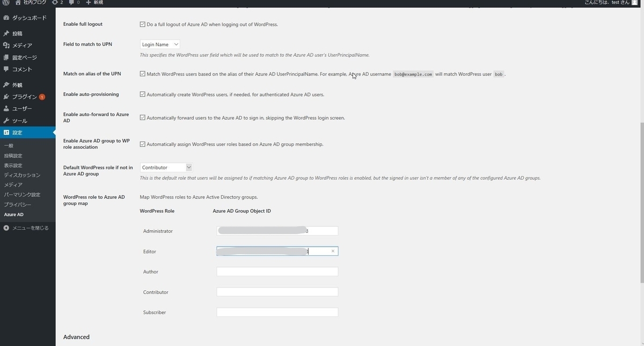This screenshot has height=346, width=644.
Task: Go to プライバシー privacy settings
Action: click(x=18, y=204)
